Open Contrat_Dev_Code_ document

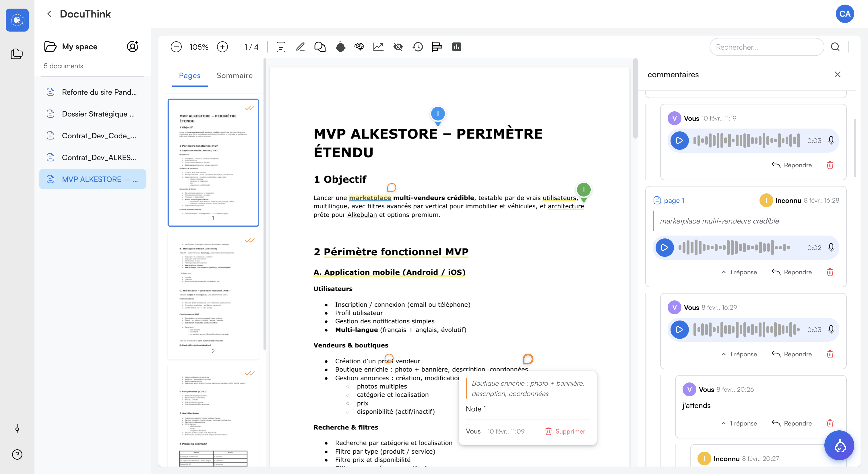coord(93,136)
